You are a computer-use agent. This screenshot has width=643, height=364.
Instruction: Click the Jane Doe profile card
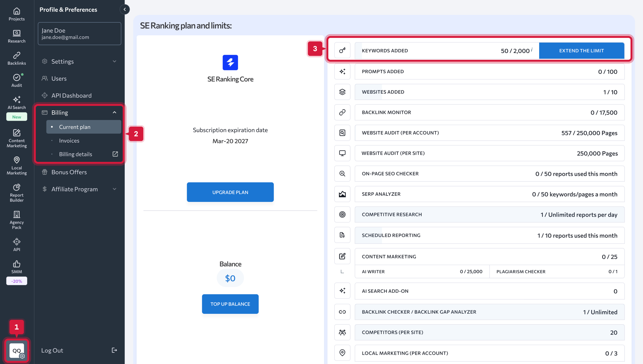[79, 34]
